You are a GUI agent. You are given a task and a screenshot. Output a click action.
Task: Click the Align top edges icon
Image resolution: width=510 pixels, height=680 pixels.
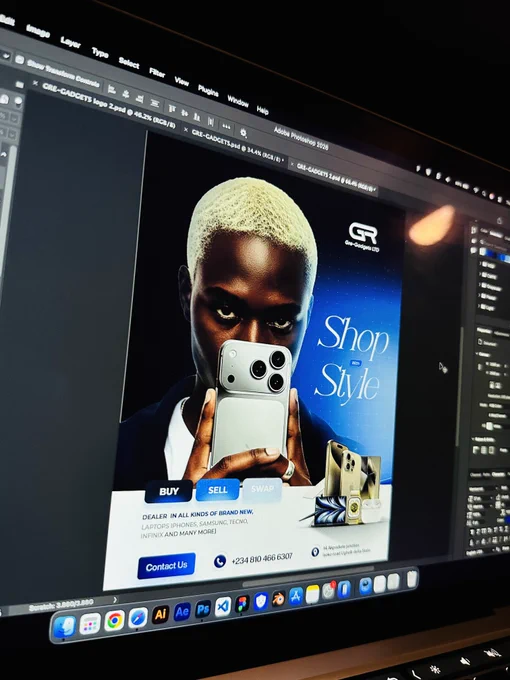click(172, 109)
